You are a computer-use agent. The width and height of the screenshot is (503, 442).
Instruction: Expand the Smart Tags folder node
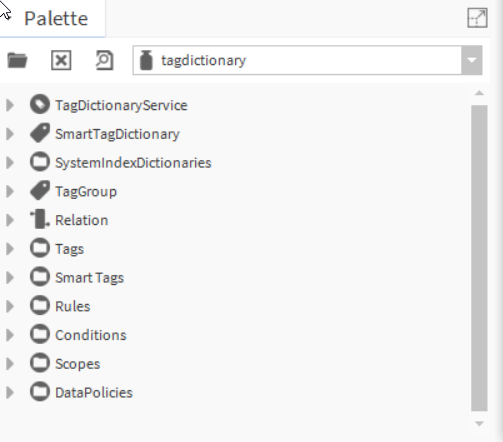tap(10, 277)
